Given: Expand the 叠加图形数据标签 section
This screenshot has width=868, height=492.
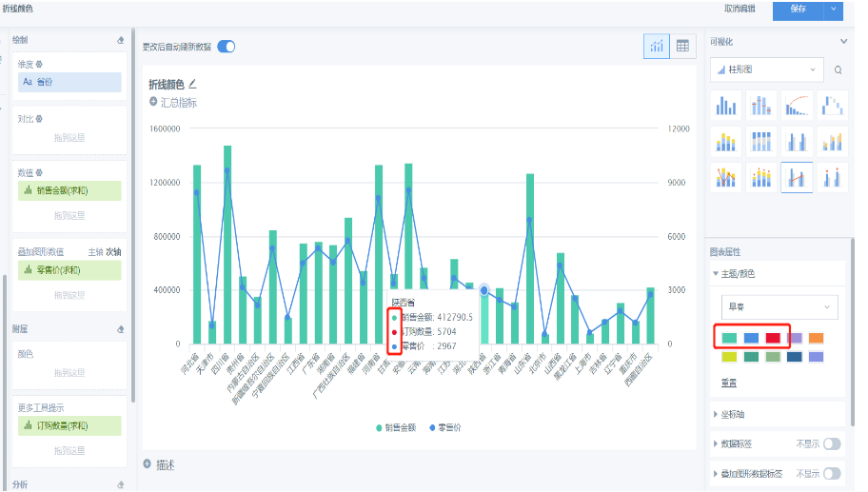Looking at the screenshot, I should click(715, 474).
